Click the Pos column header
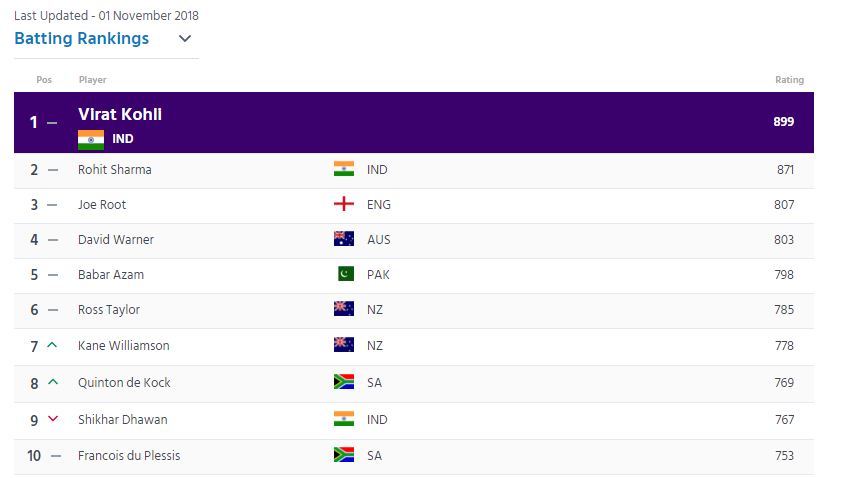The width and height of the screenshot is (855, 478). click(x=44, y=80)
